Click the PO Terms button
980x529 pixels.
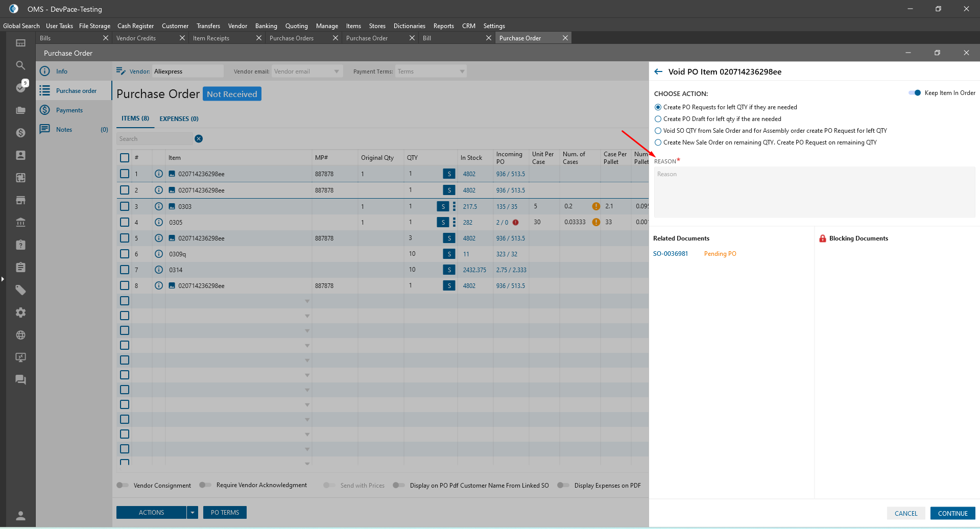point(225,513)
